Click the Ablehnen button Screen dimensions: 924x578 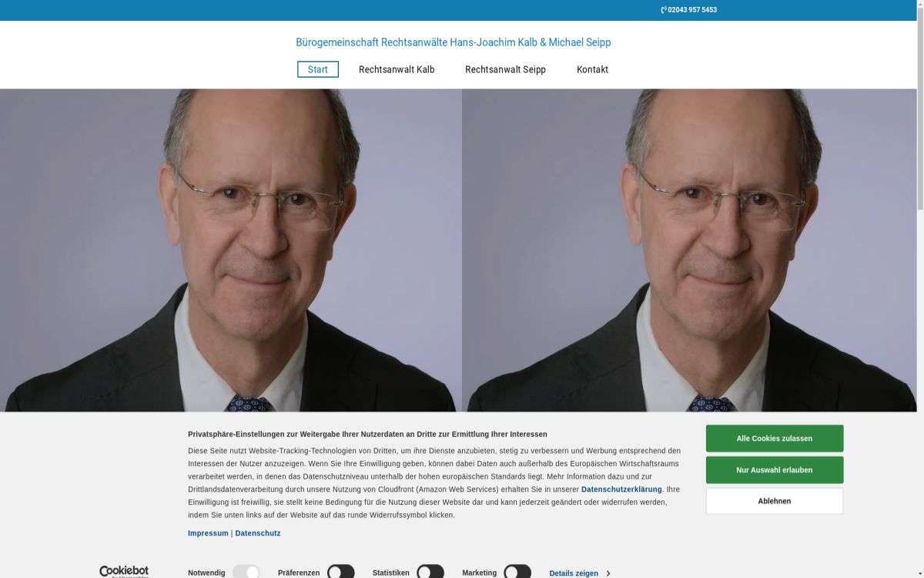click(x=775, y=501)
